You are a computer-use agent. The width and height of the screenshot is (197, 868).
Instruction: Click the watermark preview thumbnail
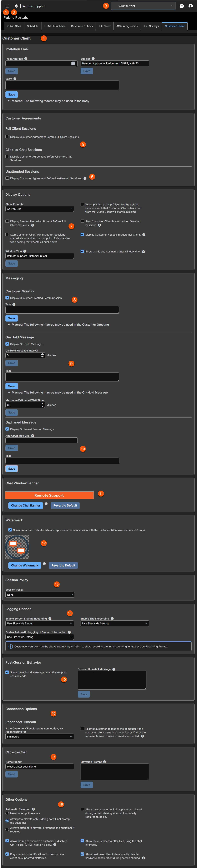pos(17,548)
